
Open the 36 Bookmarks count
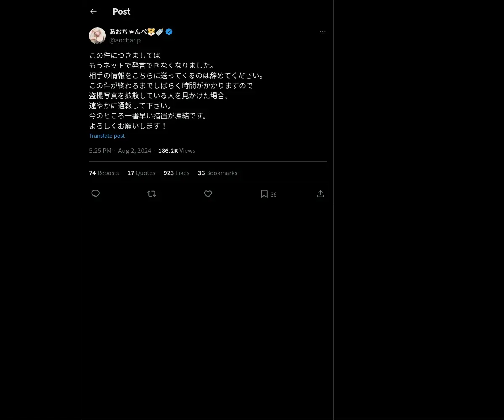218,173
